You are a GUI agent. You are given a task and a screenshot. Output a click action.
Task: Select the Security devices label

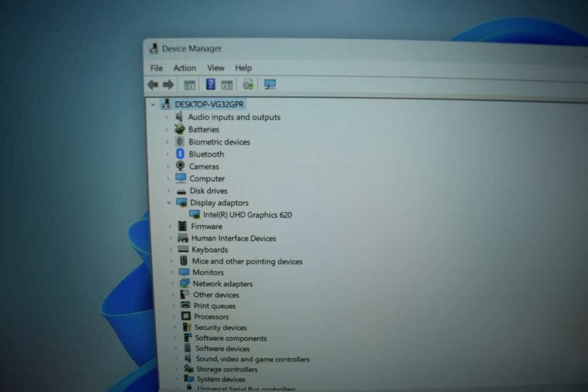click(x=220, y=327)
